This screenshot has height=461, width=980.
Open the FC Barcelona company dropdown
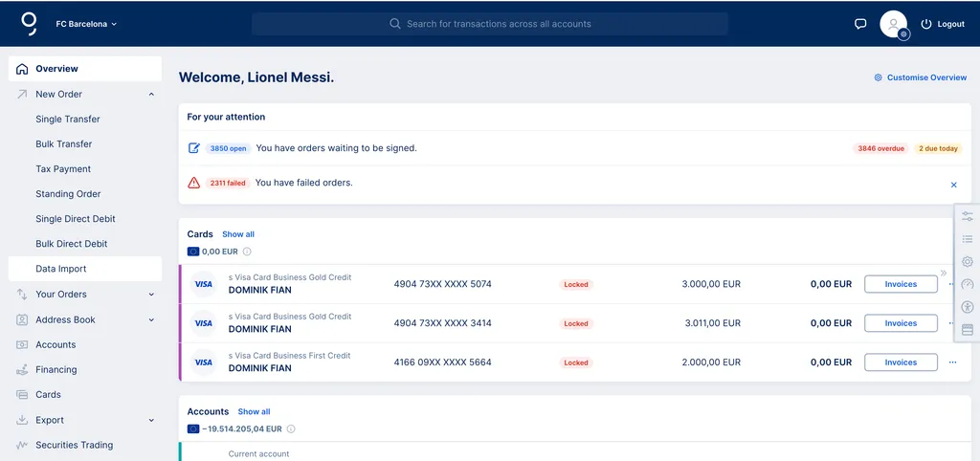[x=86, y=24]
